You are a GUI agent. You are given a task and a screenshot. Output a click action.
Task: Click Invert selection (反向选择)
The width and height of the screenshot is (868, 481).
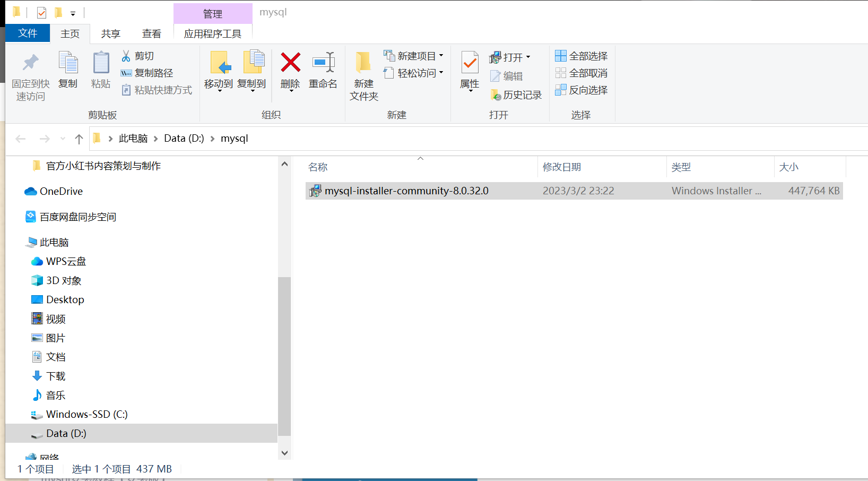(581, 90)
